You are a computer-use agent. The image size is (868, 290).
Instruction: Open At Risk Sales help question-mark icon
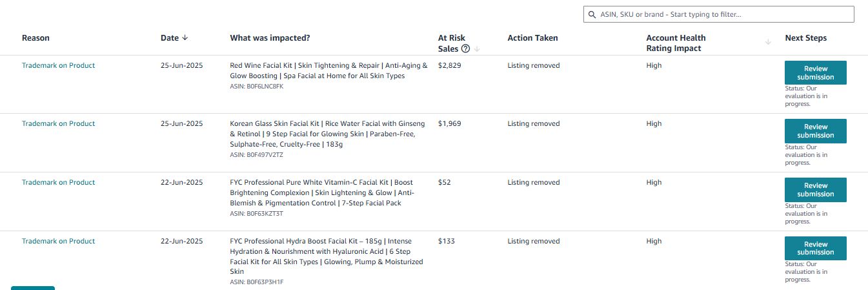[465, 48]
